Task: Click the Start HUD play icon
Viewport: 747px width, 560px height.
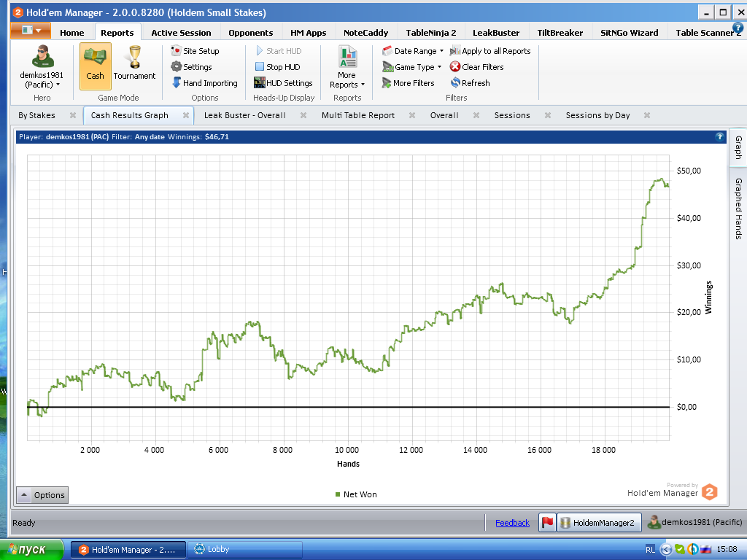Action: click(x=259, y=51)
